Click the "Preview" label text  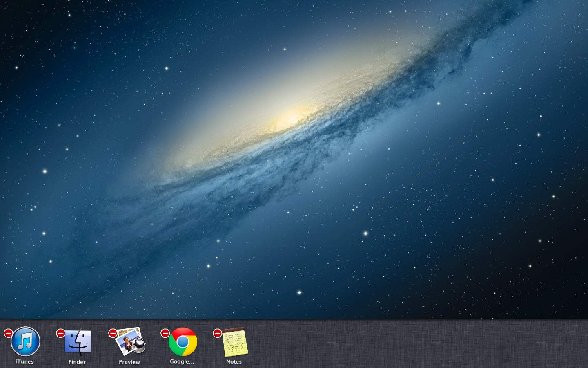click(129, 362)
